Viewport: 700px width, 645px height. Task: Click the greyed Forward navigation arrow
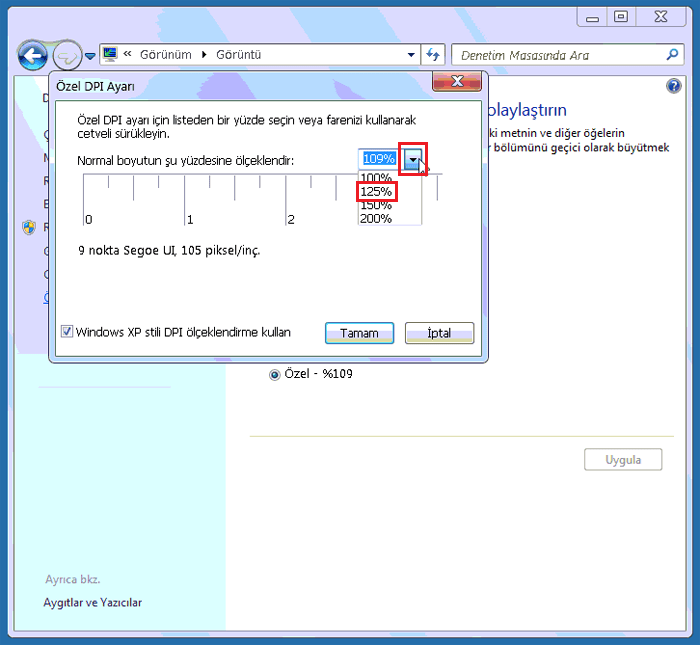click(67, 56)
